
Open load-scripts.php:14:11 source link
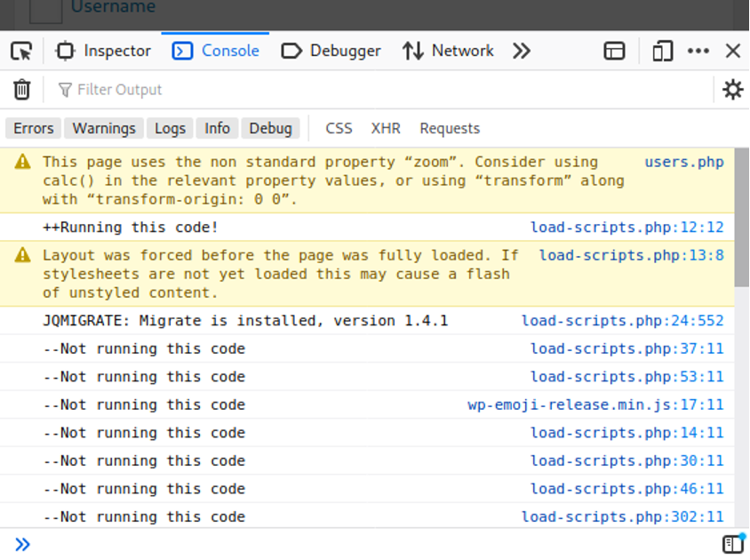point(627,433)
